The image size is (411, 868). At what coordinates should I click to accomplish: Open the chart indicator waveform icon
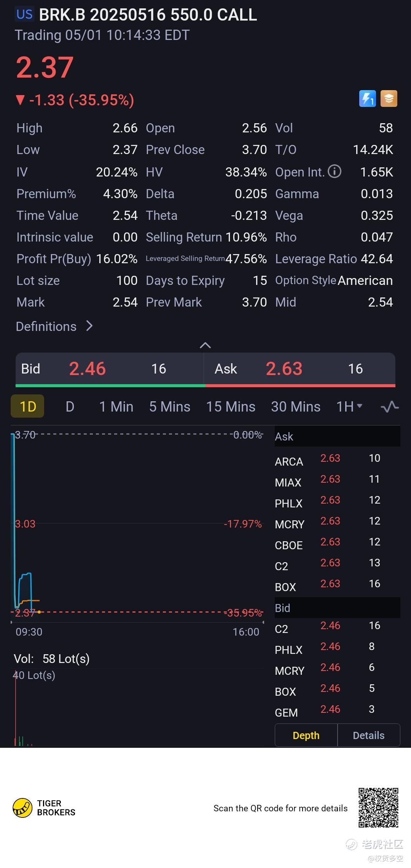click(390, 407)
